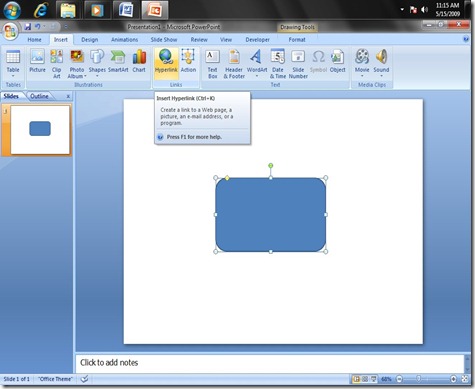Image resolution: width=475 pixels, height=389 pixels.
Task: Click 'Slide 1 of 1' status text
Action: click(x=16, y=379)
